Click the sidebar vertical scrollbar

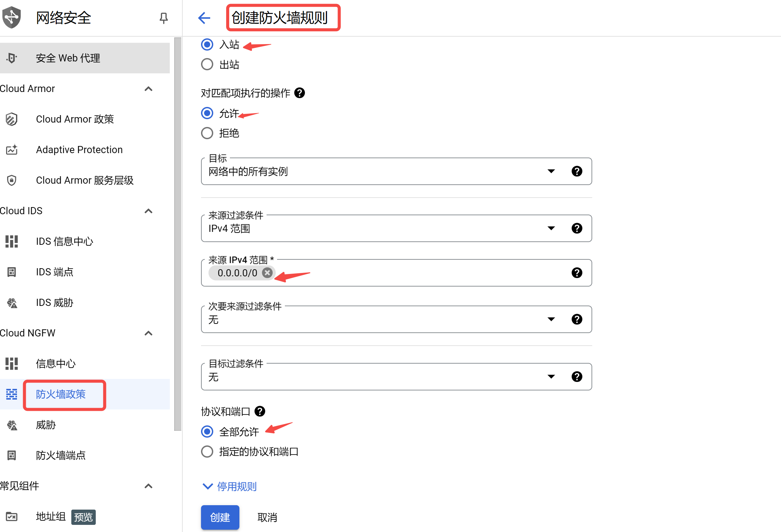(x=178, y=234)
